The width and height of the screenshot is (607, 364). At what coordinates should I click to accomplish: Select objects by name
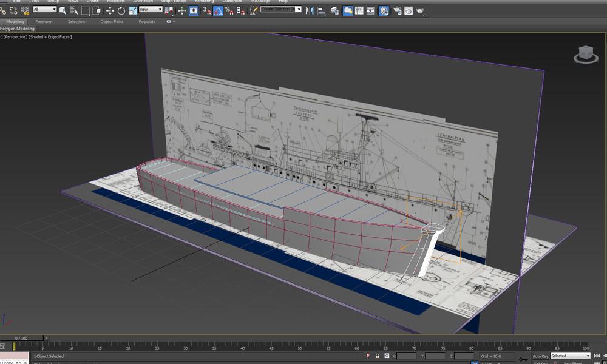click(x=73, y=10)
